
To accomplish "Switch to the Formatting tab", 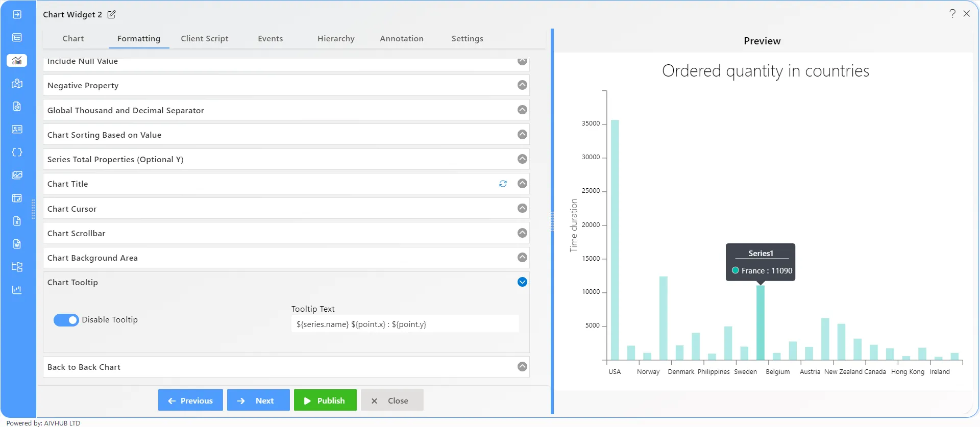I will (x=139, y=39).
